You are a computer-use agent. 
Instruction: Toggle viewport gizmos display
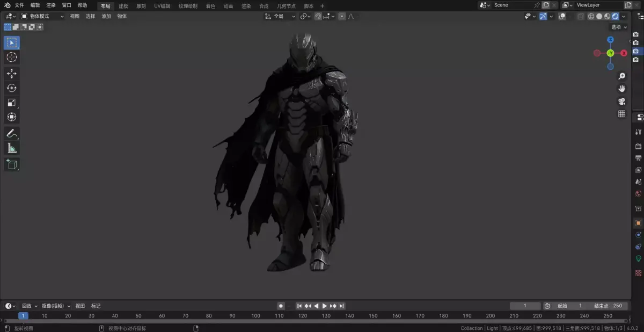coord(543,16)
